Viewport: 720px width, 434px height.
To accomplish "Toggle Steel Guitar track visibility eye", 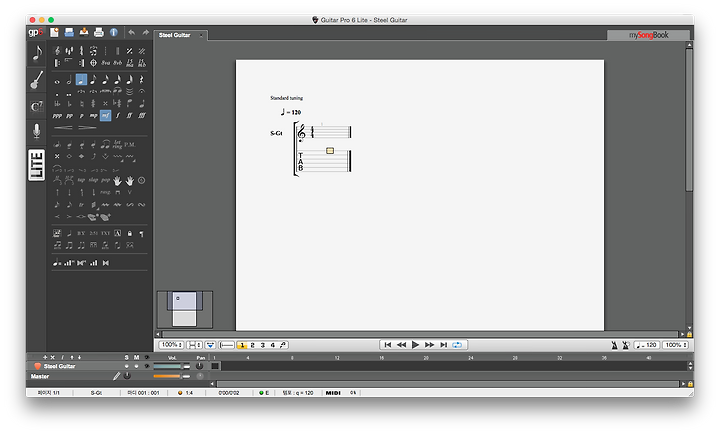I will click(x=147, y=366).
